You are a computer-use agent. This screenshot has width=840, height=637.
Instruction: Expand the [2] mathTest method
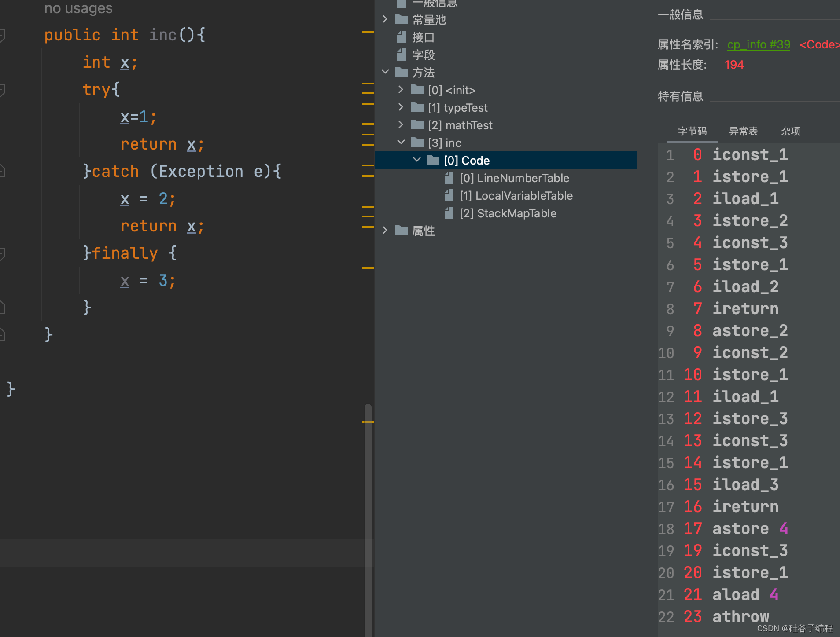click(401, 124)
